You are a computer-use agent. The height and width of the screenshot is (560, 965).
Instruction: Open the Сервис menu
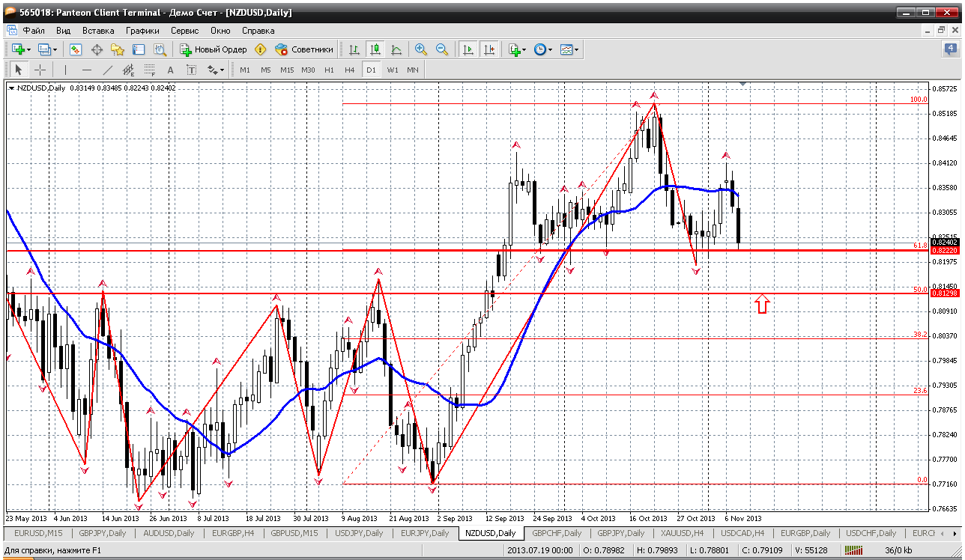(184, 31)
